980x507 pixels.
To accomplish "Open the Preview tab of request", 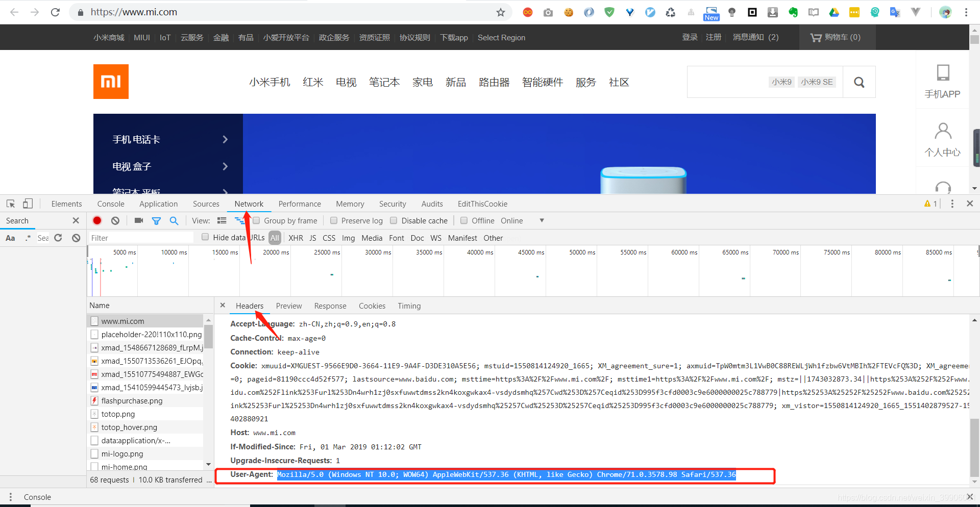I will pos(289,306).
